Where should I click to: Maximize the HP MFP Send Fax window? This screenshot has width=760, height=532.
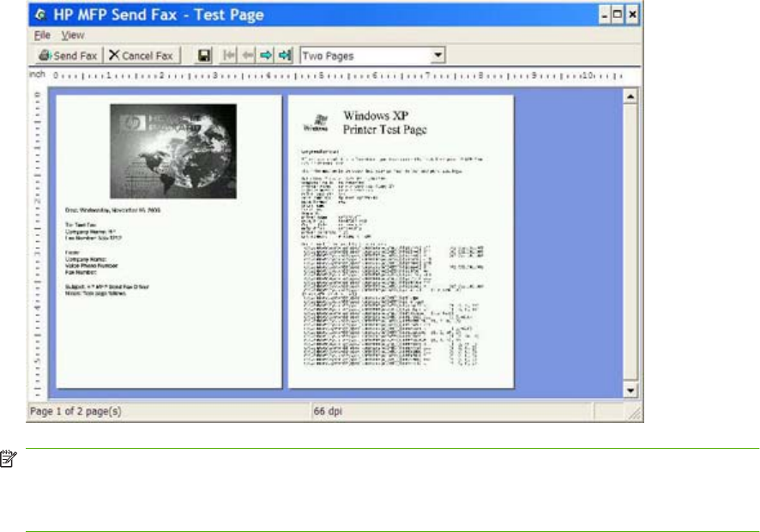[x=618, y=15]
